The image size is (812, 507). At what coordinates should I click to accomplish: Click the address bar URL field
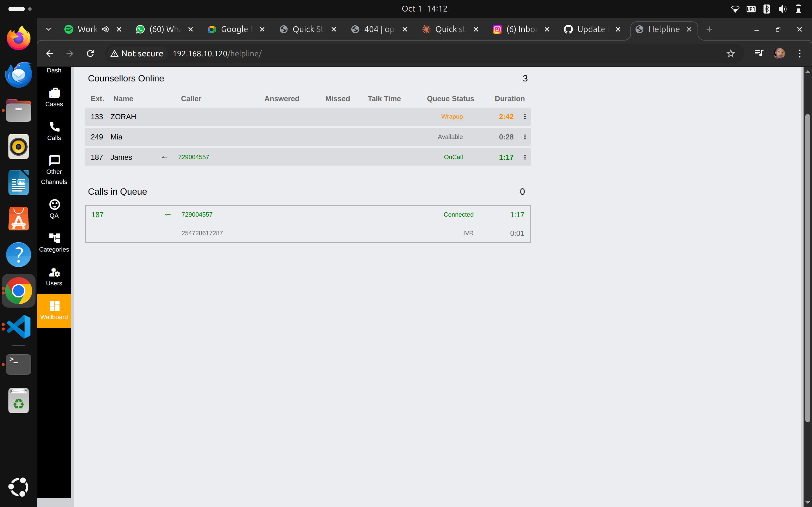(217, 53)
